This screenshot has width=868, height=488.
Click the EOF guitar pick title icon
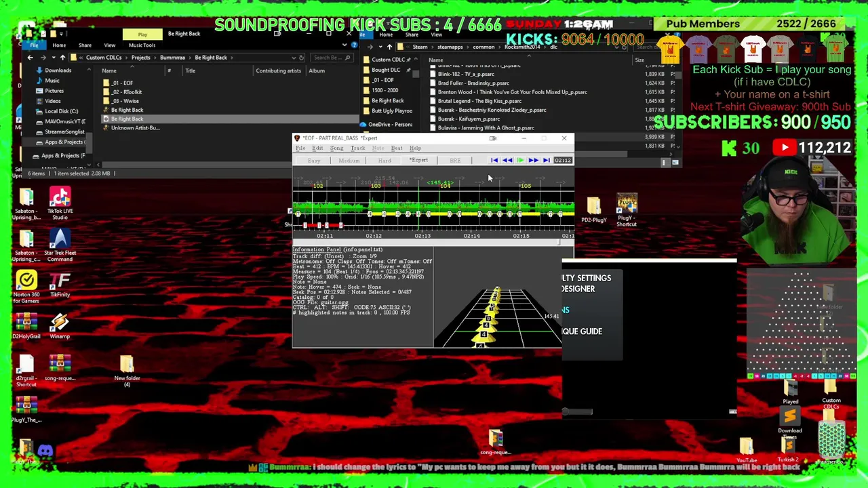[297, 138]
